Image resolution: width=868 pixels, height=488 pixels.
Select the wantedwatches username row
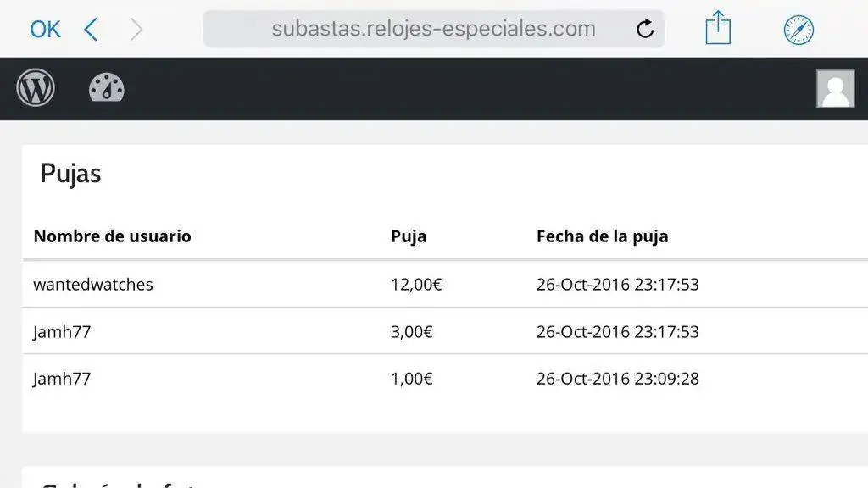[x=93, y=285]
